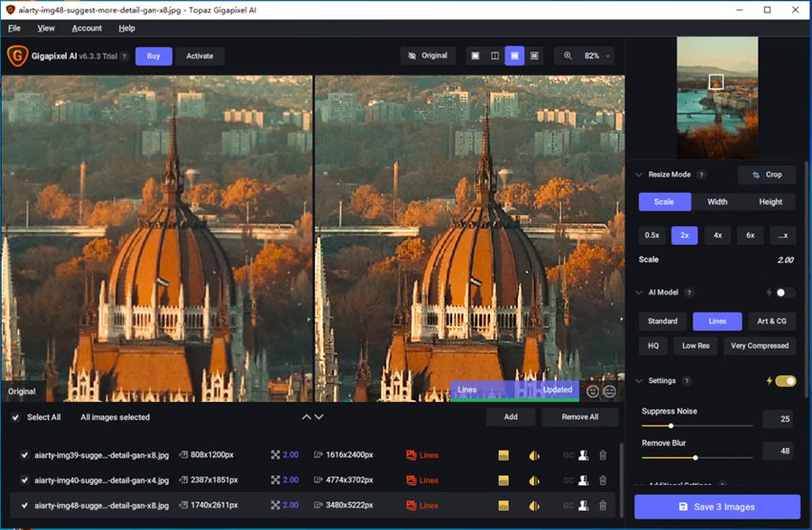Toggle the AI Model auto switch

[785, 293]
